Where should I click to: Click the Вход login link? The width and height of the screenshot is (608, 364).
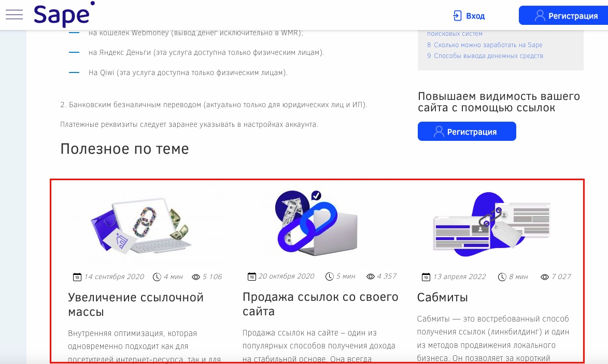point(475,16)
